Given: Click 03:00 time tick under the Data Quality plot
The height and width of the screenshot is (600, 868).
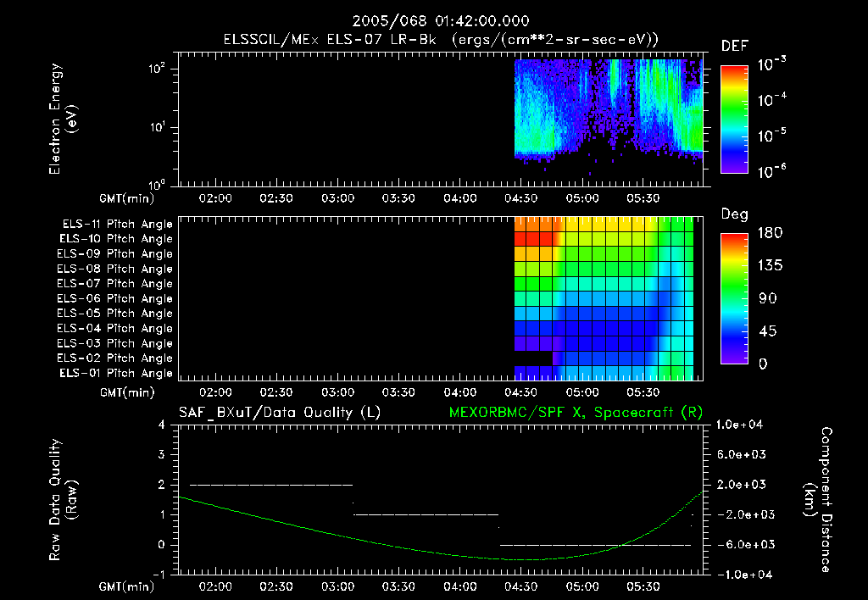Looking at the screenshot, I should pos(337,586).
